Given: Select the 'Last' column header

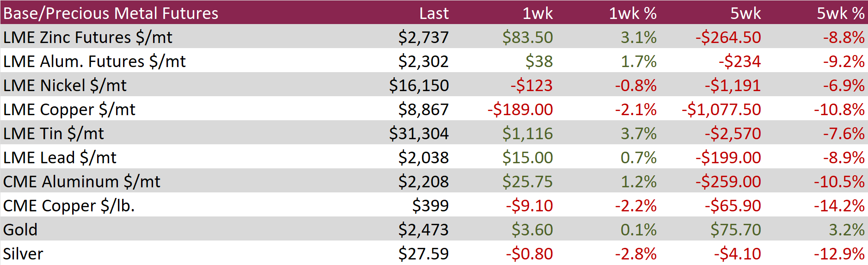Looking at the screenshot, I should pyautogui.click(x=433, y=13).
